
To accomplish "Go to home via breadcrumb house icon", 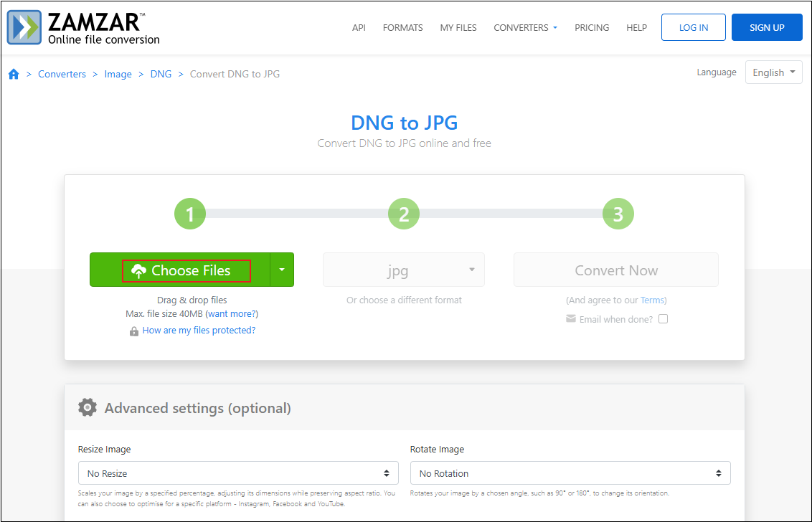I will pos(14,74).
